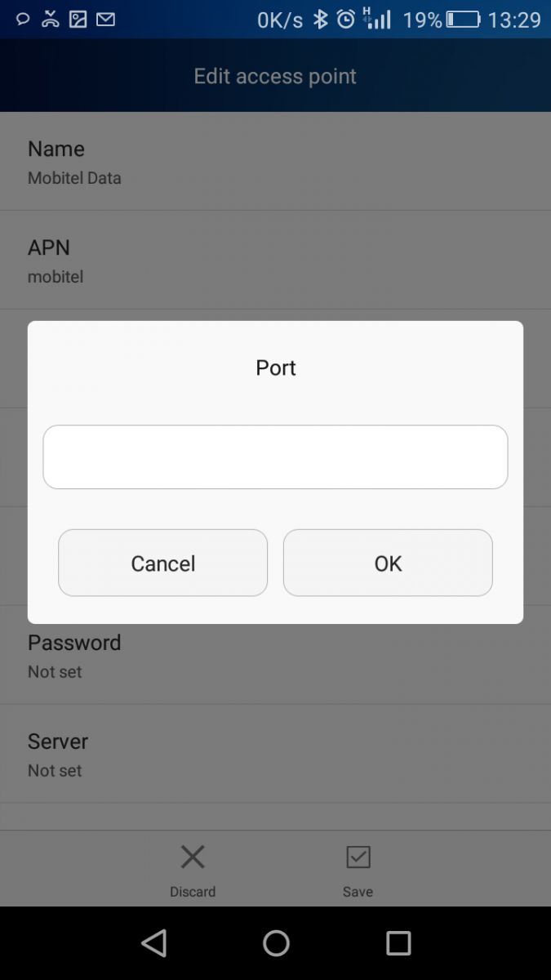The image size is (551, 980).
Task: Tap the missed call notification icon
Action: click(x=51, y=19)
